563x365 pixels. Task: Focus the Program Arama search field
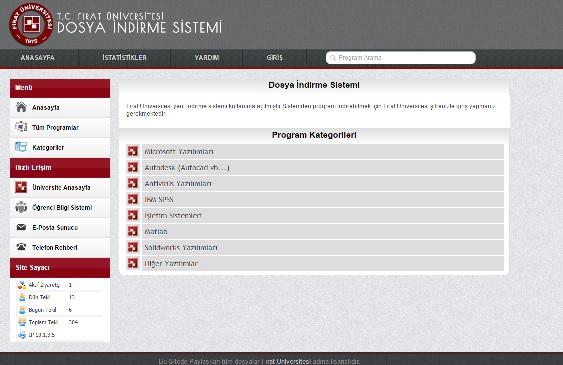coord(401,58)
